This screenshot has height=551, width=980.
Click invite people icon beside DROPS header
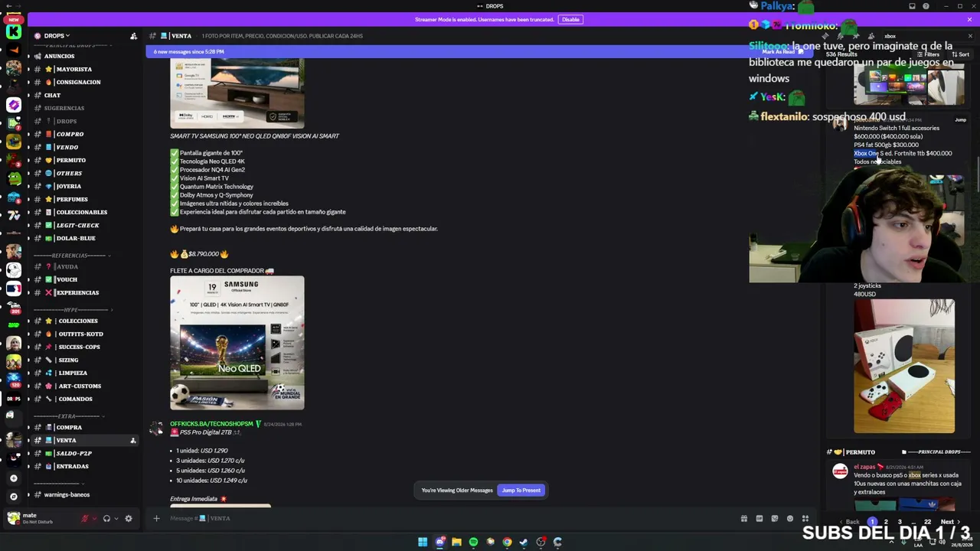pos(133,36)
